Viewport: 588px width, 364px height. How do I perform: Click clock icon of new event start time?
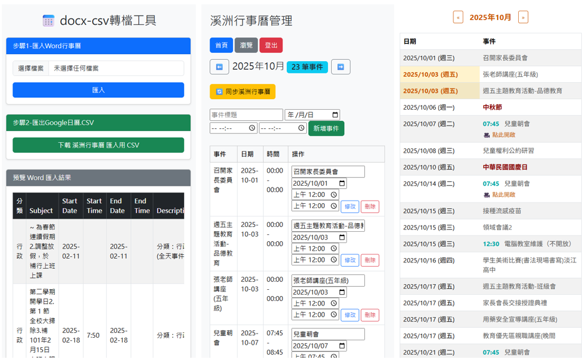pyautogui.click(x=252, y=128)
